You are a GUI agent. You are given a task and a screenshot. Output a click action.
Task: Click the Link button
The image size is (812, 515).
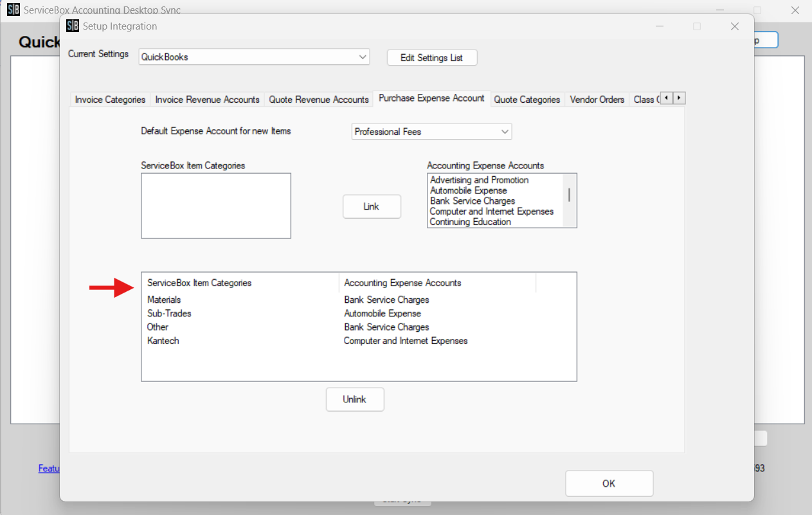(x=372, y=206)
